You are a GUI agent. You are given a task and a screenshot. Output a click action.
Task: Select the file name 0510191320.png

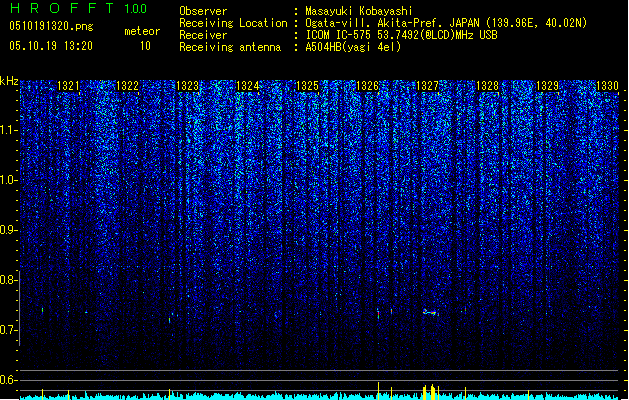[51, 26]
